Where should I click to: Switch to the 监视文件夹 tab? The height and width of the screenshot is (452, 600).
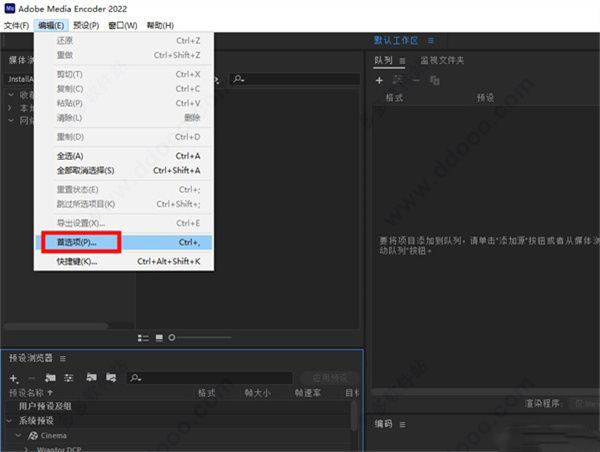click(442, 60)
